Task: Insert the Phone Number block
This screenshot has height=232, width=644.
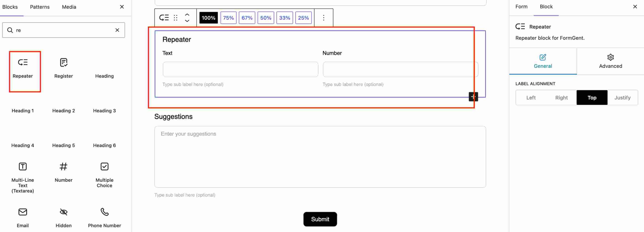Action: click(104, 218)
